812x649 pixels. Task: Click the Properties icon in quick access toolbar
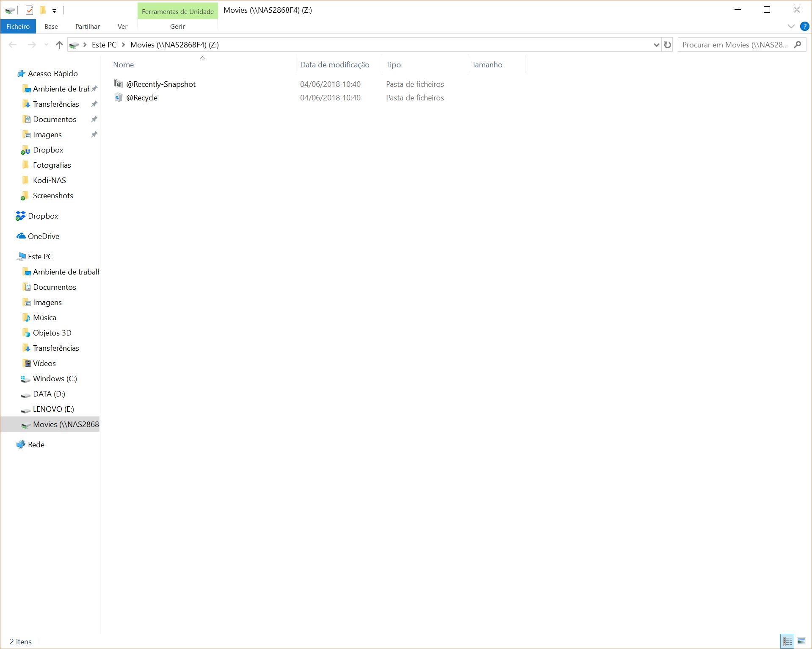[x=29, y=10]
